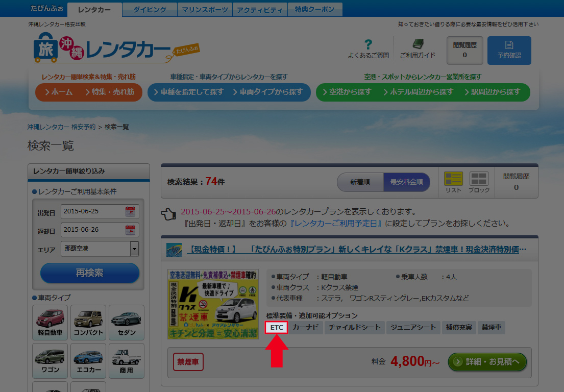The height and width of the screenshot is (392, 564).
Task: Open ホテル周辺から探す navigation item
Action: 418,92
